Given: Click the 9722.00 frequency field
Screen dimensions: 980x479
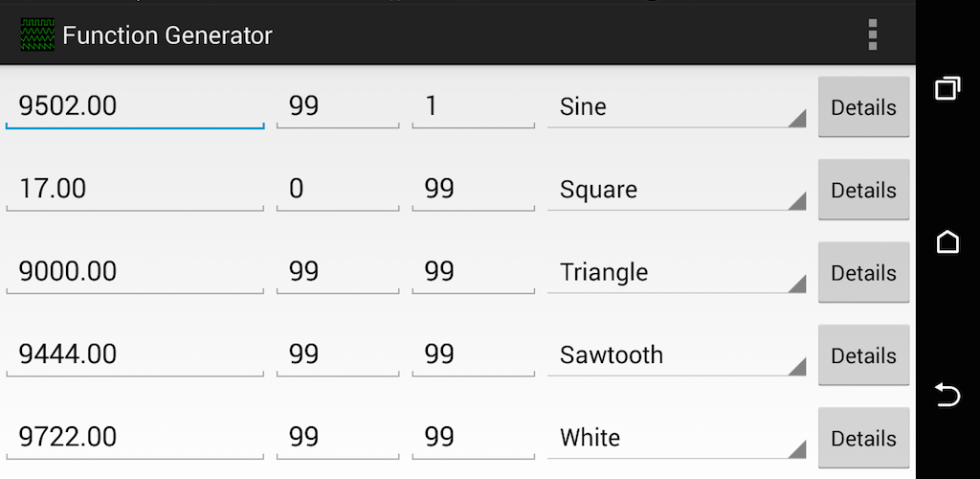Looking at the screenshot, I should click(x=135, y=438).
